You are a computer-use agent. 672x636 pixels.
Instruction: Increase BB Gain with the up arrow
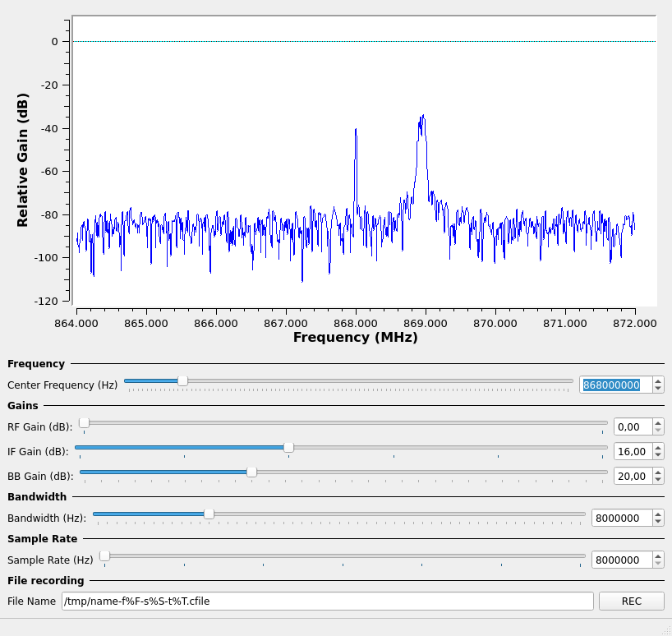pos(658,472)
